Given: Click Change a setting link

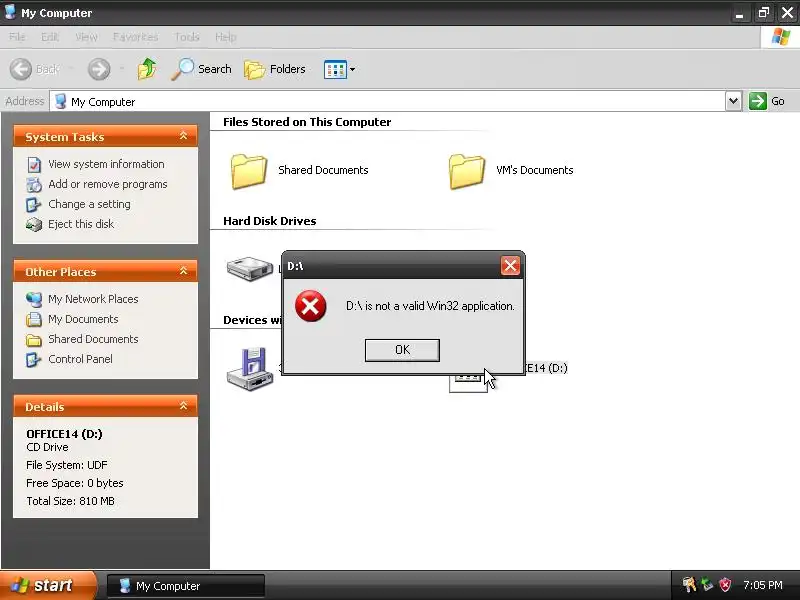Looking at the screenshot, I should (89, 204).
